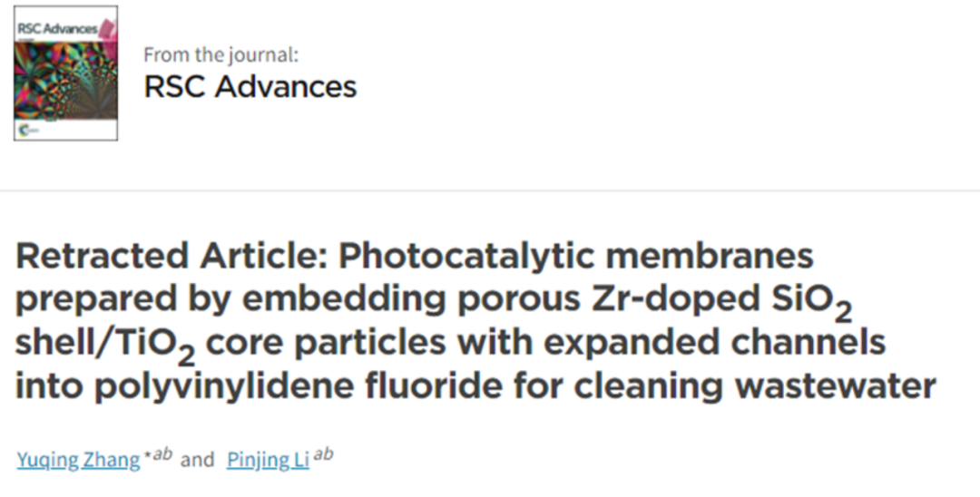This screenshot has height=497, width=980.
Task: Click the word 'and' between author names
Action: pyautogui.click(x=198, y=460)
